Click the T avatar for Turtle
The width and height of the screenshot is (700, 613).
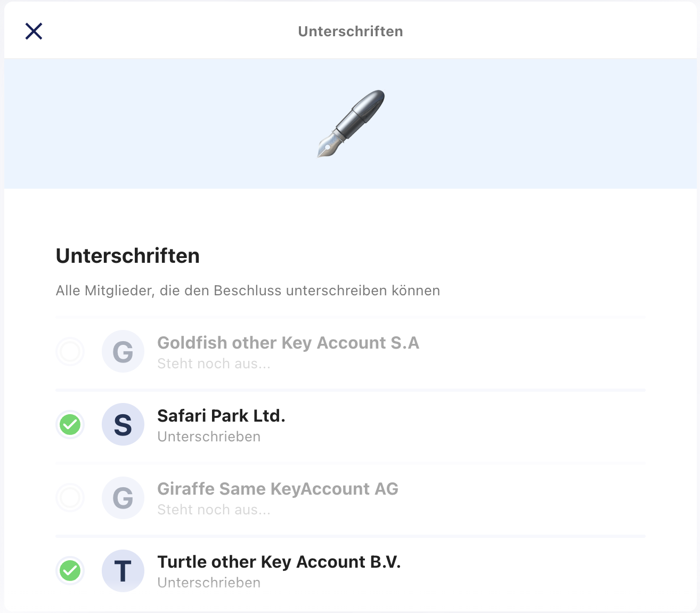[123, 571]
